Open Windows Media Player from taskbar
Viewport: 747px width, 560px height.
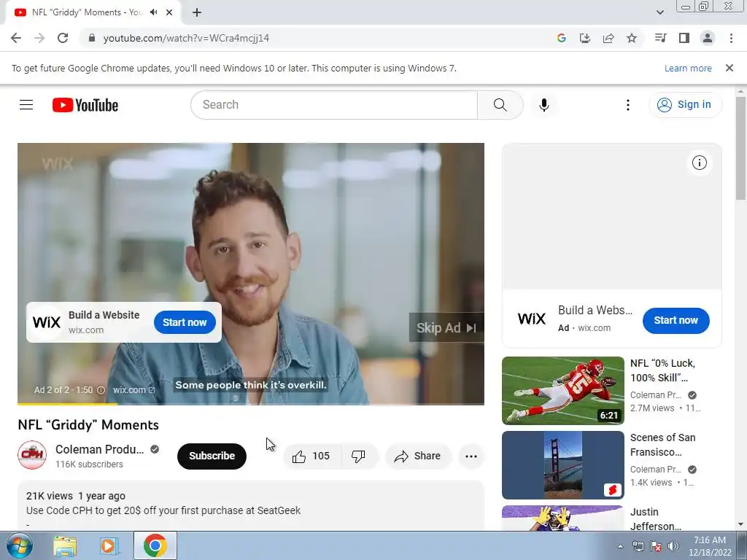click(109, 545)
